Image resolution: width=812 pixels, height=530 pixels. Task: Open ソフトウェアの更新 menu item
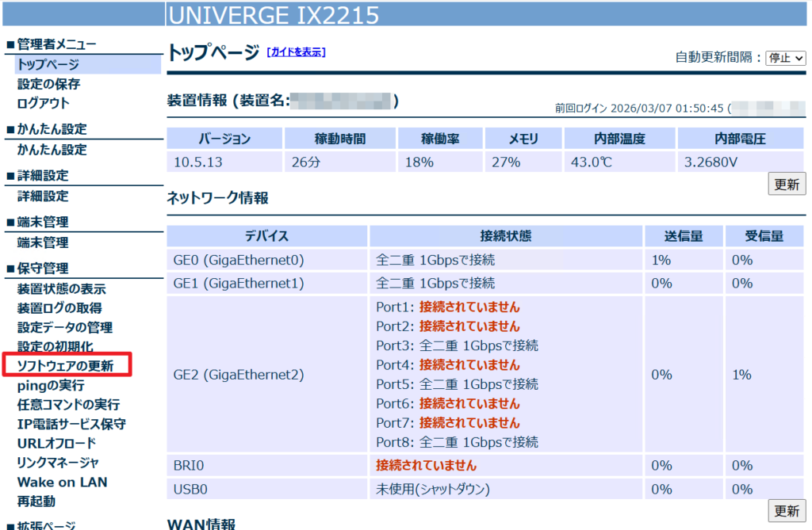coord(65,366)
